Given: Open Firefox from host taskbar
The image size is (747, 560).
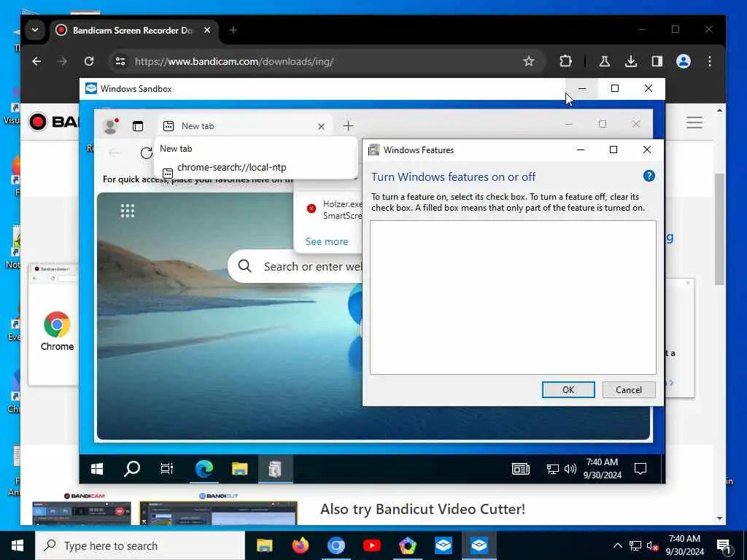Looking at the screenshot, I should point(300,545).
